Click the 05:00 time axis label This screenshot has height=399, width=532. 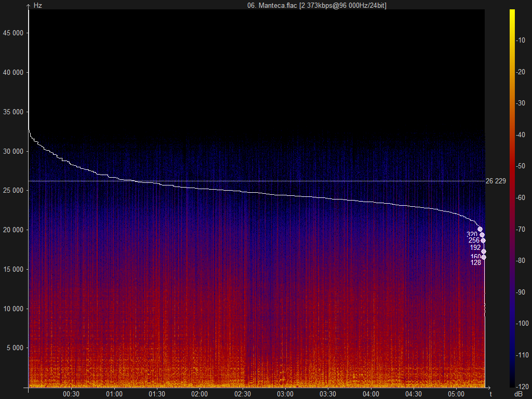(x=456, y=394)
